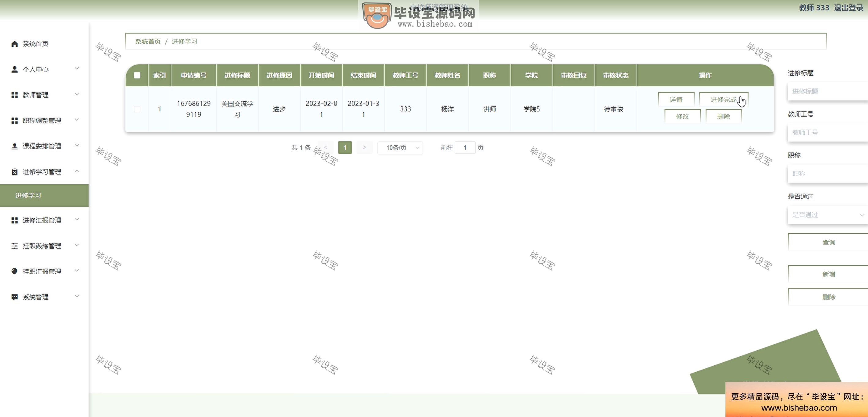This screenshot has height=417, width=868.
Task: Click the 审核状态 column header
Action: [616, 75]
